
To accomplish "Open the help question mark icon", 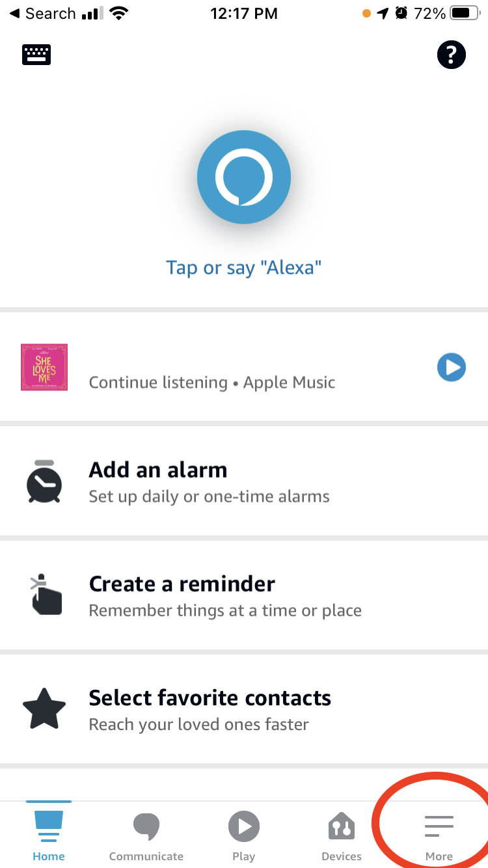I will pos(451,55).
